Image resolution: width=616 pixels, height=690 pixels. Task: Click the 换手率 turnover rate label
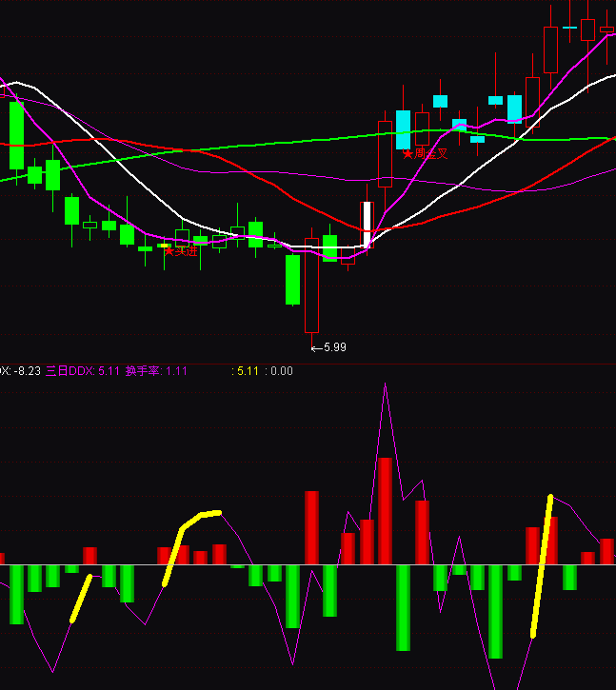pos(143,371)
